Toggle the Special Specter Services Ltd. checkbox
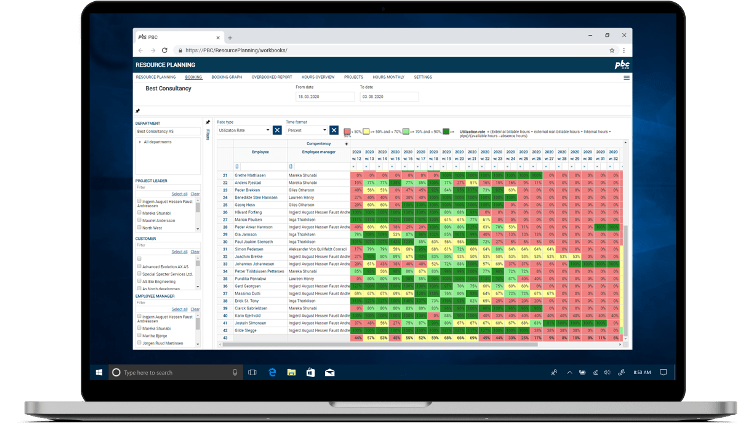751x429 pixels. pos(137,274)
